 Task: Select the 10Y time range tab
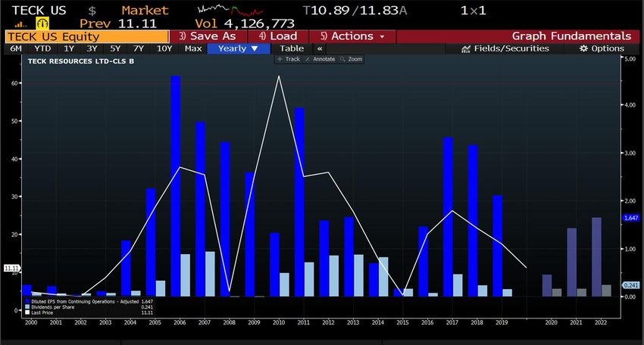pyautogui.click(x=164, y=48)
